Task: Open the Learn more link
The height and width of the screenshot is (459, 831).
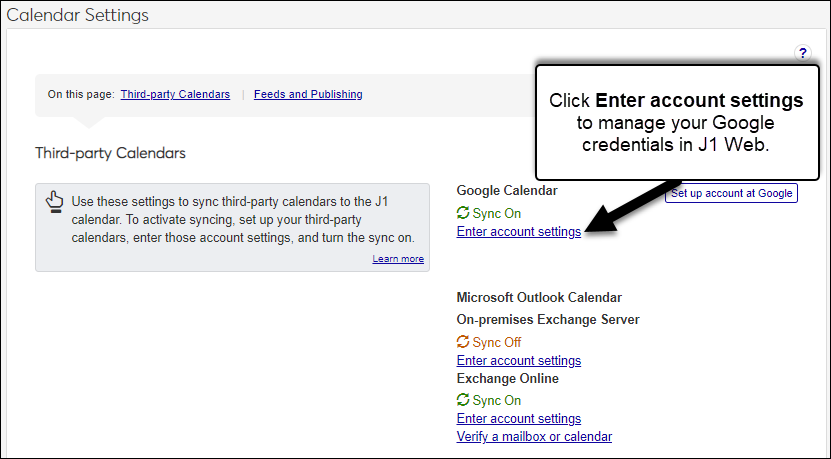Action: pyautogui.click(x=398, y=259)
